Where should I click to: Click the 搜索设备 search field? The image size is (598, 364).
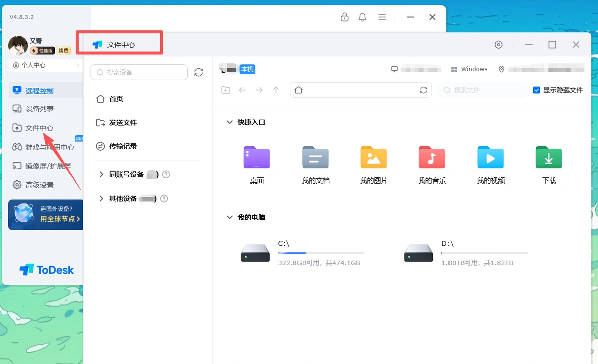[x=139, y=72]
